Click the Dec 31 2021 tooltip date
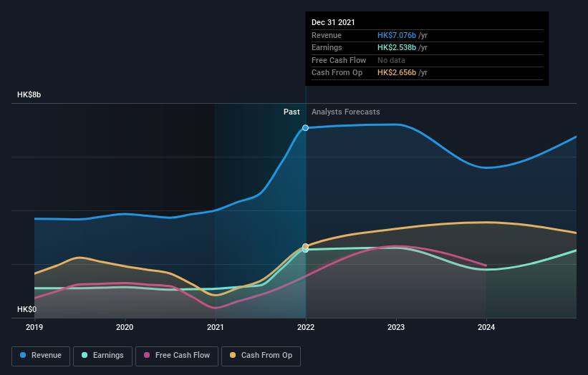The height and width of the screenshot is (375, 588). (x=333, y=22)
